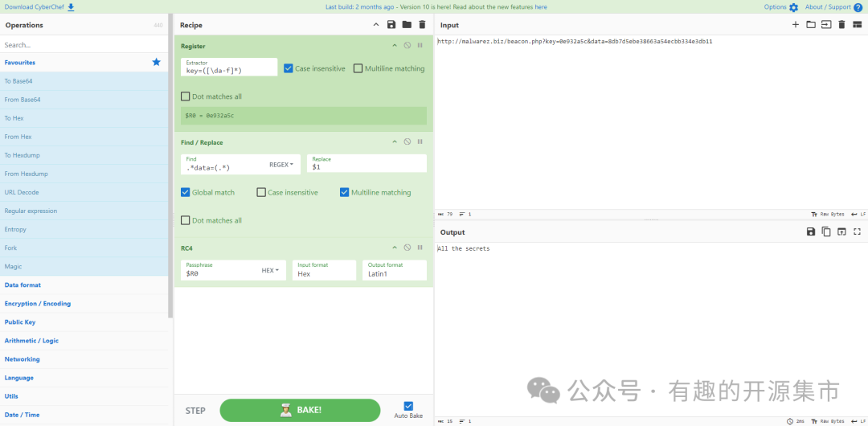The height and width of the screenshot is (426, 868).
Task: Toggle the Auto Bake checkbox
Action: 408,406
